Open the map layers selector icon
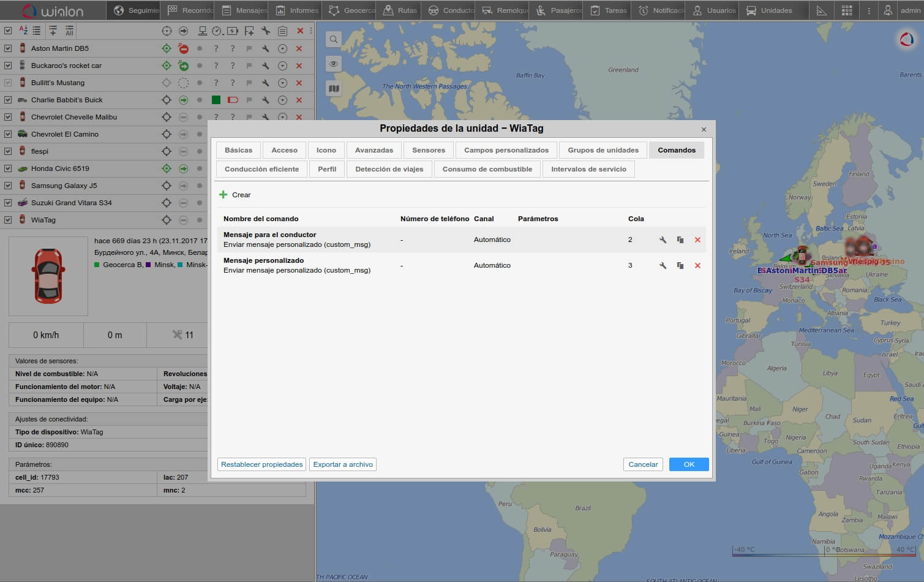924x582 pixels. point(334,89)
